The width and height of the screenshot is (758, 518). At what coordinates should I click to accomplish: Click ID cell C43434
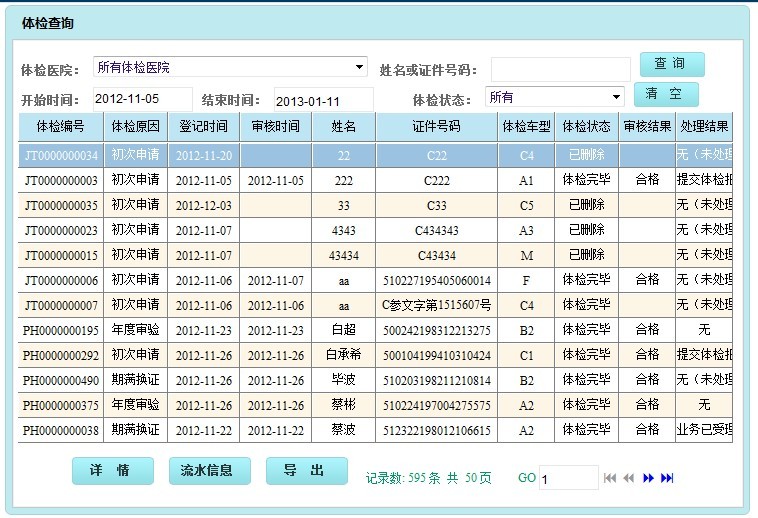coord(437,255)
